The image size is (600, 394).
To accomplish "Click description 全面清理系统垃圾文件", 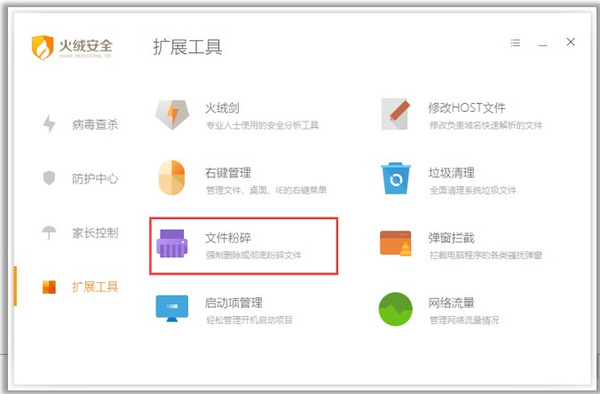I will (x=473, y=190).
